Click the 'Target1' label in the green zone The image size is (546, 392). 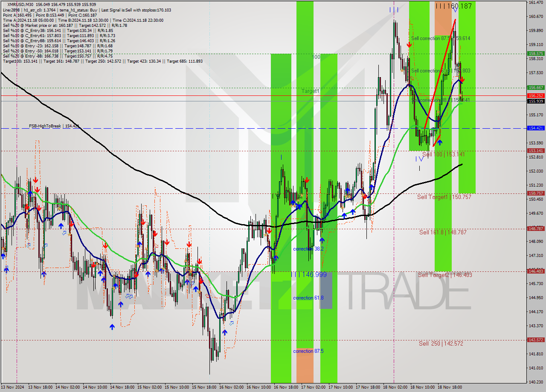[x=310, y=91]
